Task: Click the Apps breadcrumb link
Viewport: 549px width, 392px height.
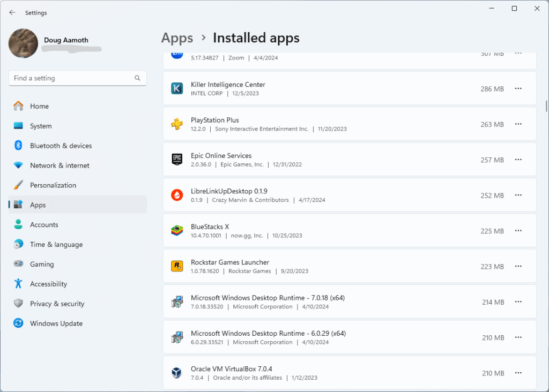Action: pyautogui.click(x=177, y=38)
